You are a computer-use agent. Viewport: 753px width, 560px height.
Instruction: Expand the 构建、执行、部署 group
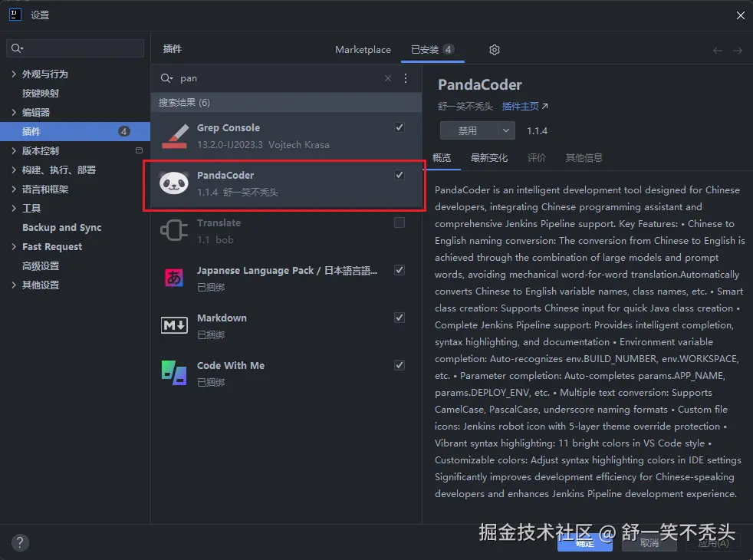tap(14, 170)
